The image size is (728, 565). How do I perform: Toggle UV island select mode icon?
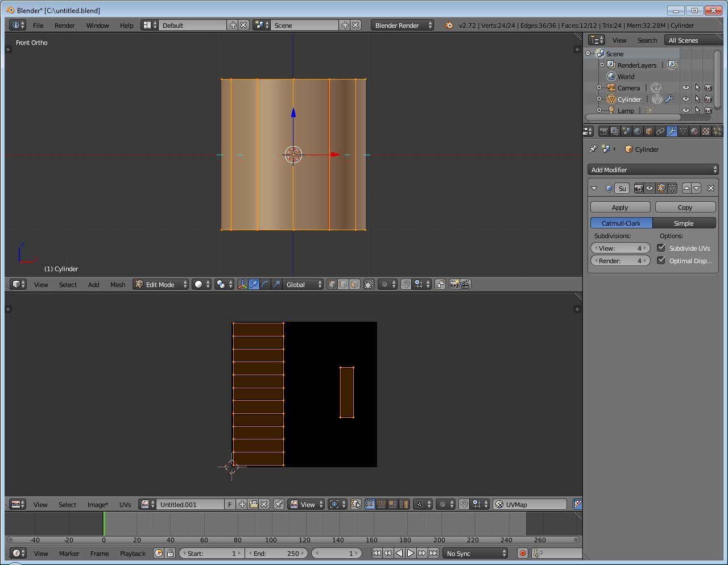(x=404, y=504)
